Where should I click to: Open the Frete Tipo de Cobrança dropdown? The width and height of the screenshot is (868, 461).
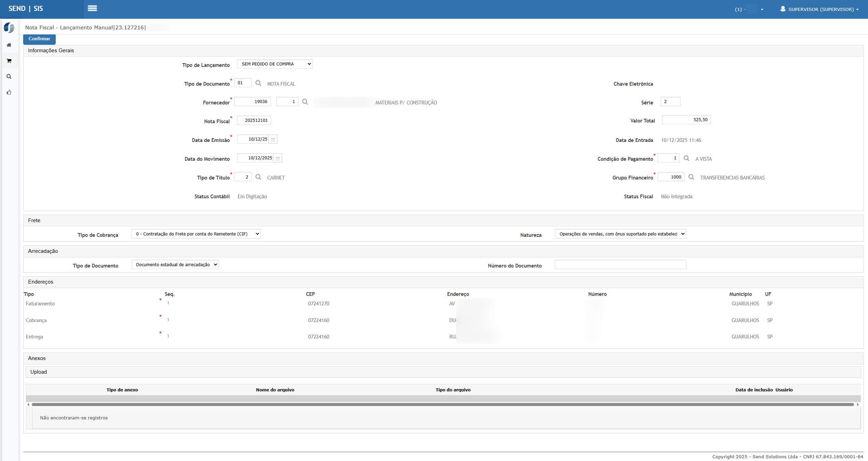click(196, 234)
